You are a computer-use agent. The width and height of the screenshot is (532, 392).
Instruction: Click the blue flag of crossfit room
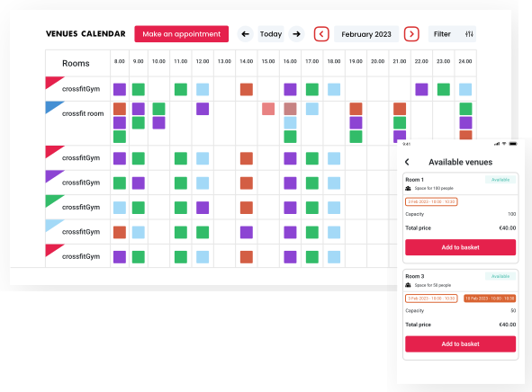(53, 106)
